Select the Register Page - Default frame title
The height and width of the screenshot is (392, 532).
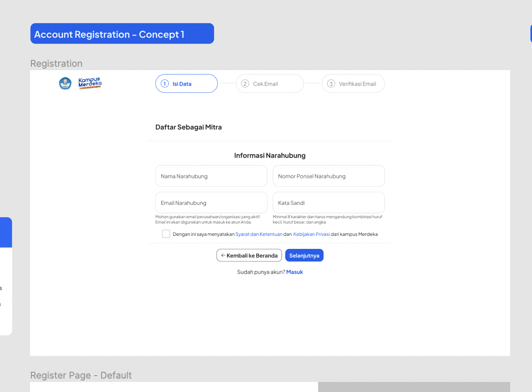click(x=81, y=375)
